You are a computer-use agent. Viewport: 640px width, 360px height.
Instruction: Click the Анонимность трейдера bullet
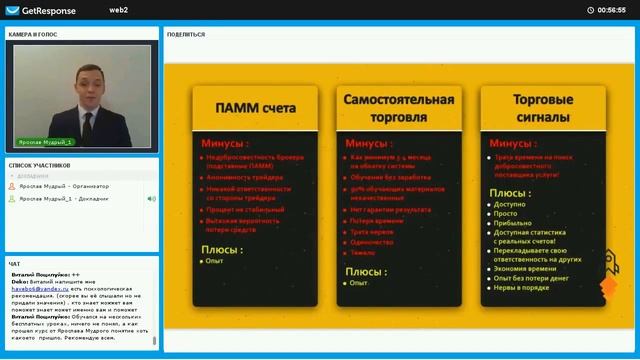[x=244, y=178]
